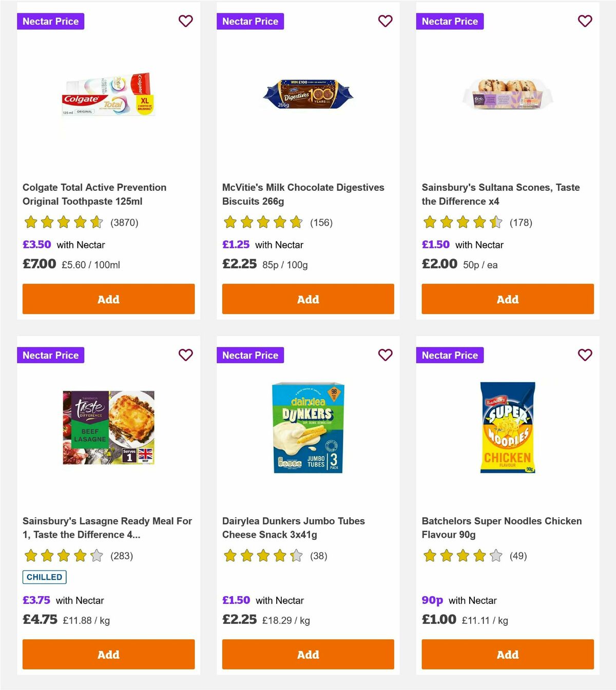Image resolution: width=616 pixels, height=690 pixels.
Task: Select the Batchelors Super Noodles Chicken title
Action: pos(502,527)
